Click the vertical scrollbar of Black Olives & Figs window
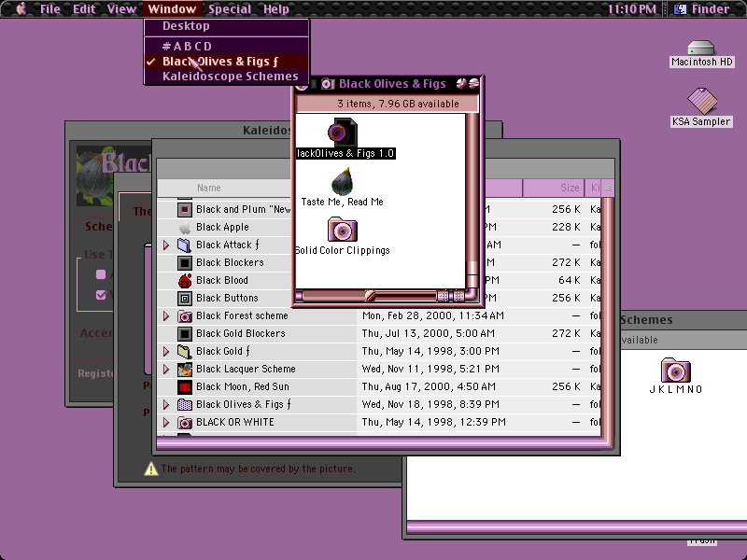 click(x=472, y=201)
